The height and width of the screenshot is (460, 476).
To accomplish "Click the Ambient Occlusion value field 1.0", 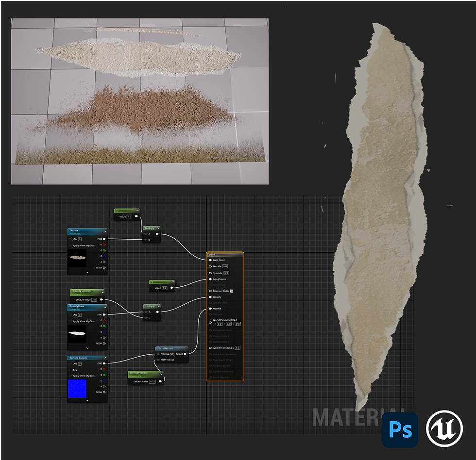I will point(238,348).
